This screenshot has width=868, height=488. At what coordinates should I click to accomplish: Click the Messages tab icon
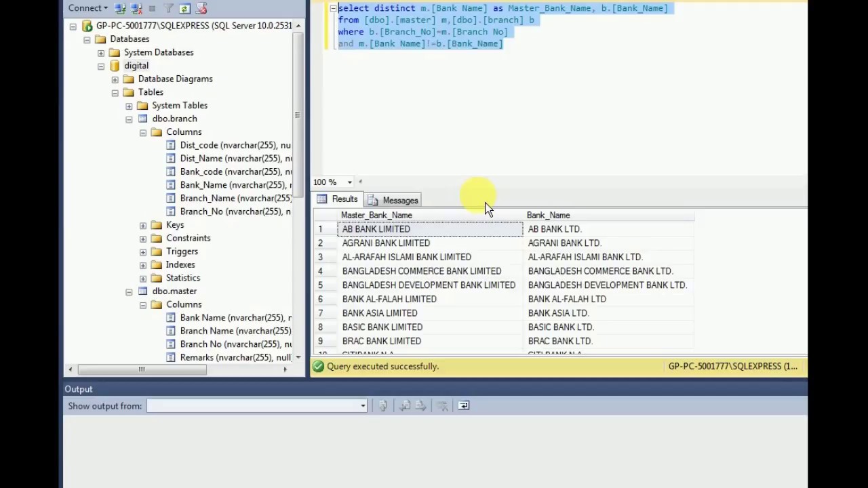[373, 201]
